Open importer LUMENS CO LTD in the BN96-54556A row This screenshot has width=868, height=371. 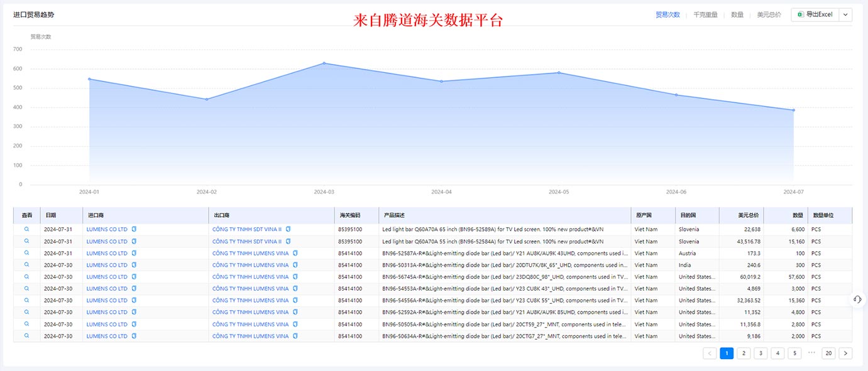(x=107, y=300)
